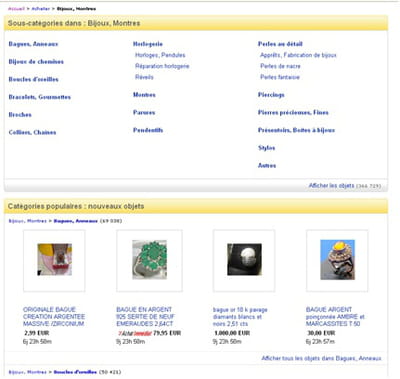This screenshot has height=379, width=400.
Task: Open the Perles de nacre link
Action: (x=280, y=66)
